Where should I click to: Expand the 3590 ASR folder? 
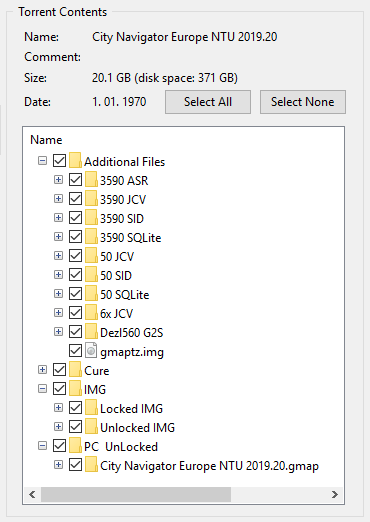[58, 180]
